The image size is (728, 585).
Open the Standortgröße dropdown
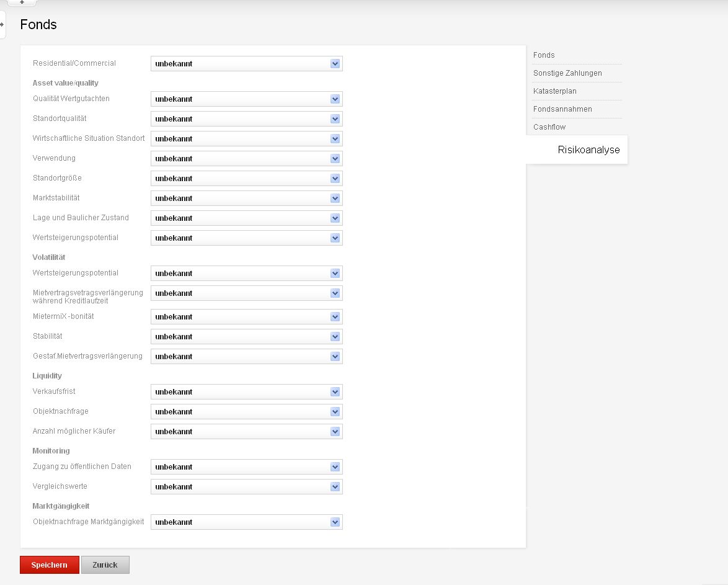[247, 179]
